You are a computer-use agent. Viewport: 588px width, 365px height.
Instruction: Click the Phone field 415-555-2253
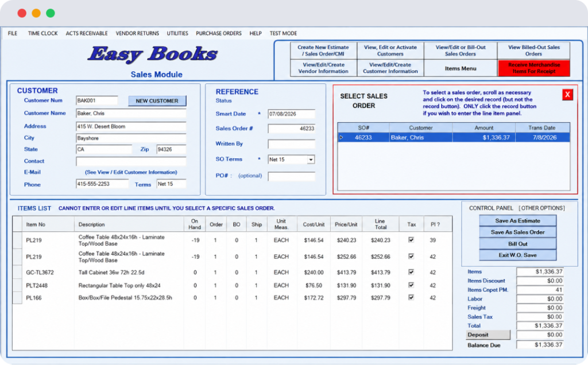pos(102,184)
